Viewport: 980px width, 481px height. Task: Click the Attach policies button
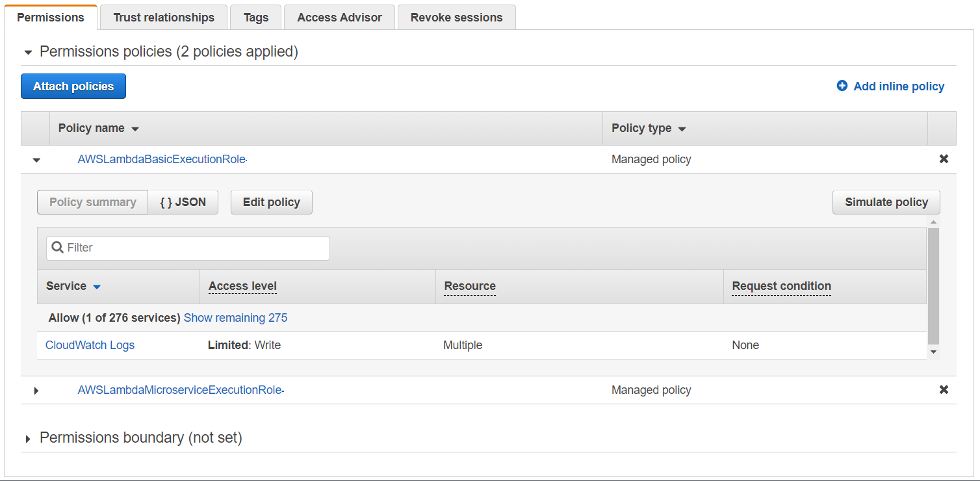point(73,86)
